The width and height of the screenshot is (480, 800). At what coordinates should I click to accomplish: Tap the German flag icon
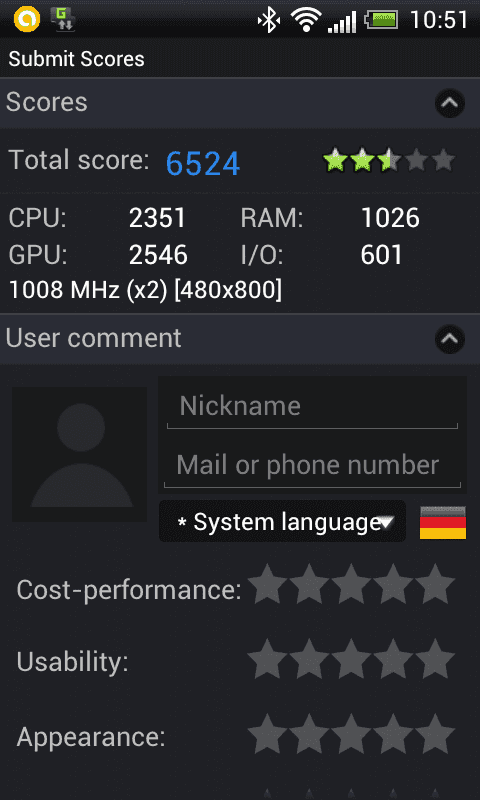click(x=443, y=522)
